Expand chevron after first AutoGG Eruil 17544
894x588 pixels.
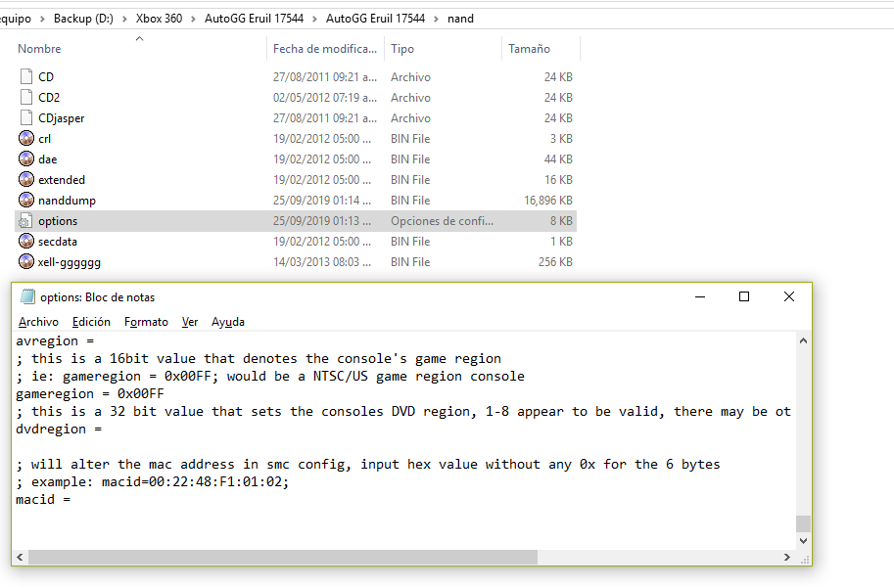314,19
